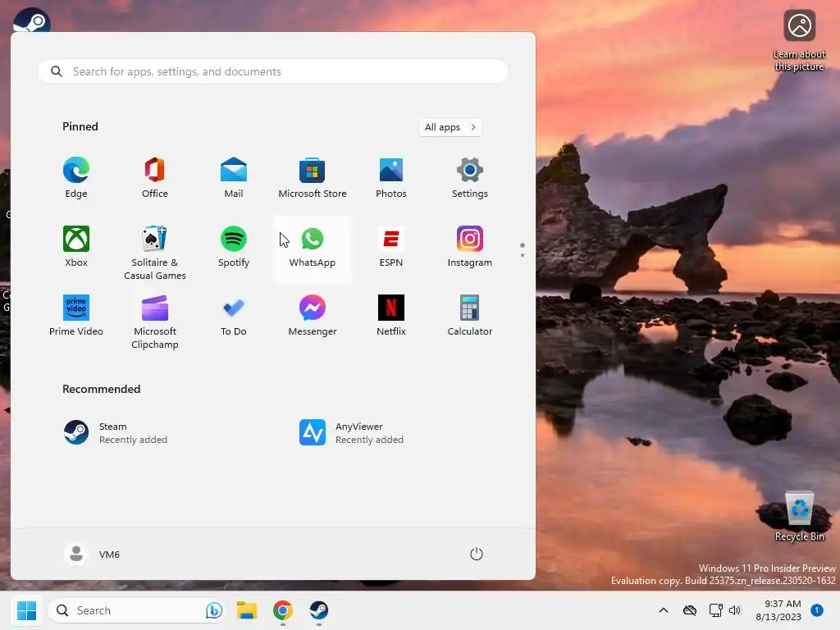
Task: Launch the Xbox app
Action: [x=76, y=246]
